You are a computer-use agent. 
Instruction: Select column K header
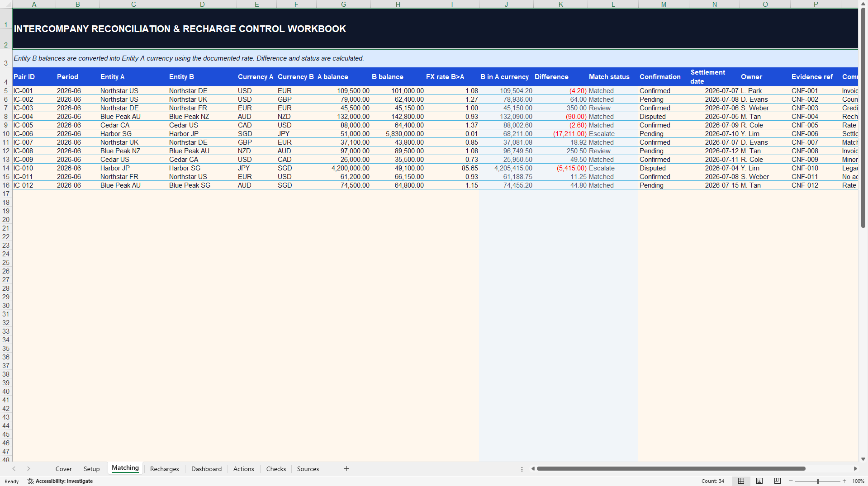tap(561, 4)
